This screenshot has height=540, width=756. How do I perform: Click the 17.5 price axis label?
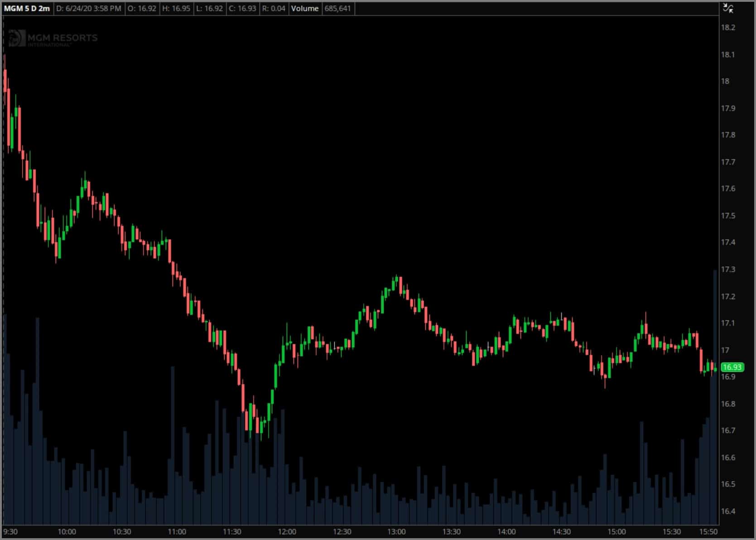point(728,216)
